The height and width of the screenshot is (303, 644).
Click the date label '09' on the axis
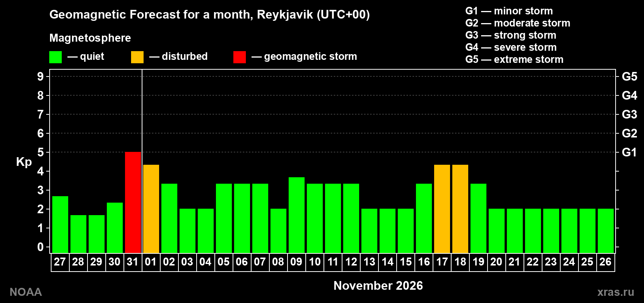[x=296, y=262]
